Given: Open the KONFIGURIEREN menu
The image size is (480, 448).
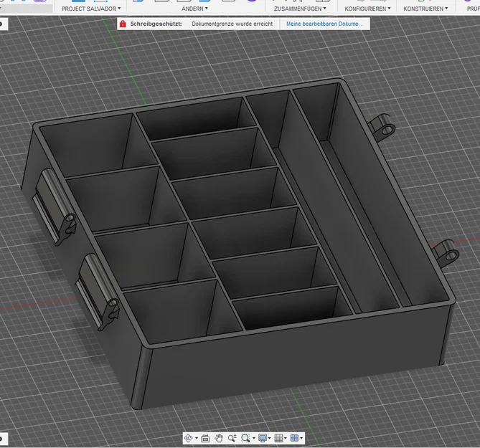Looking at the screenshot, I should (367, 9).
